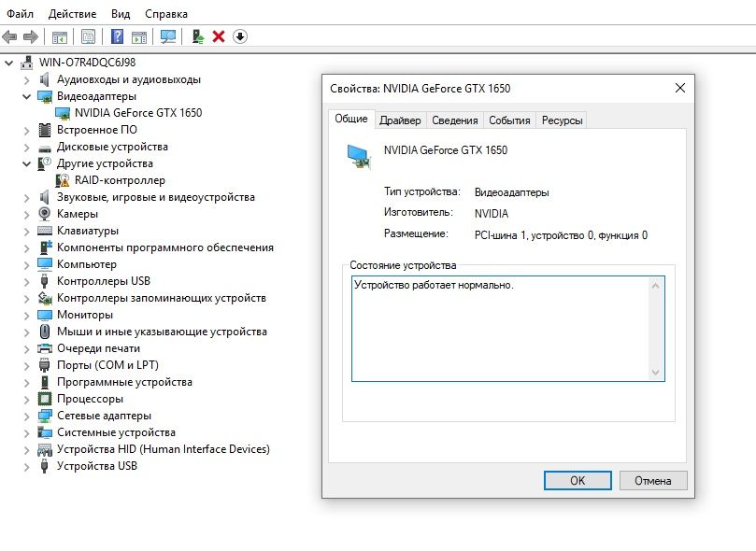This screenshot has height=551, width=756.
Task: Expand the Системные устройства category
Action: pos(26,433)
